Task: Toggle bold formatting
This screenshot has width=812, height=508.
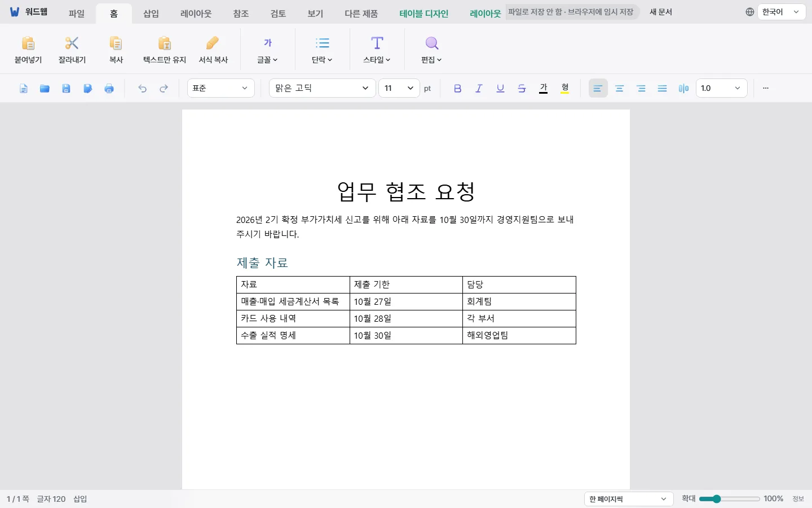Action: click(x=457, y=89)
